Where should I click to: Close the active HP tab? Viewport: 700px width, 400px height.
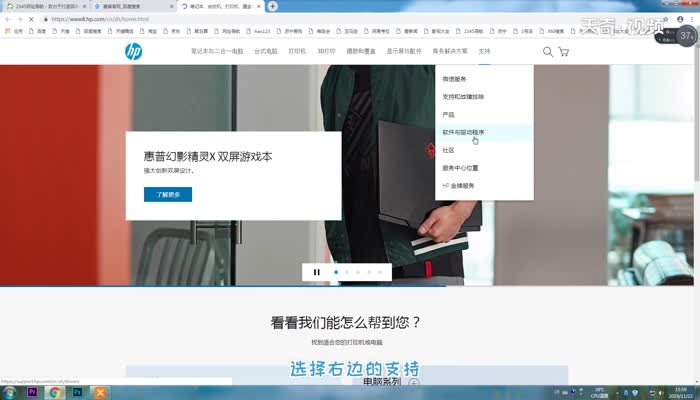258,6
